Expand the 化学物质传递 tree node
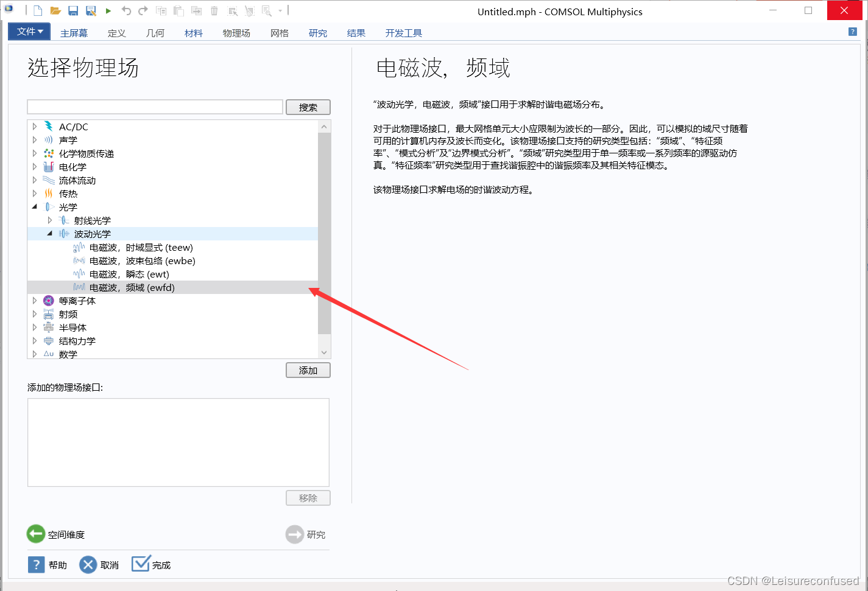This screenshot has height=591, width=868. (35, 153)
